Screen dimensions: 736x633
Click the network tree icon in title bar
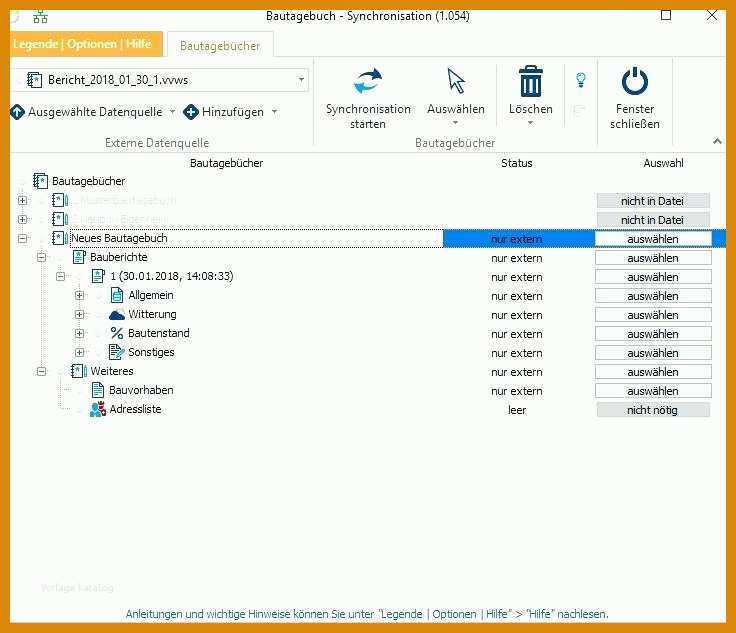(x=40, y=17)
